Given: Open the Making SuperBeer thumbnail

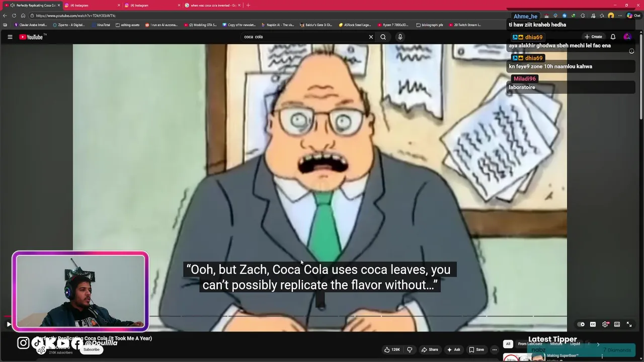Looking at the screenshot, I should (524, 357).
